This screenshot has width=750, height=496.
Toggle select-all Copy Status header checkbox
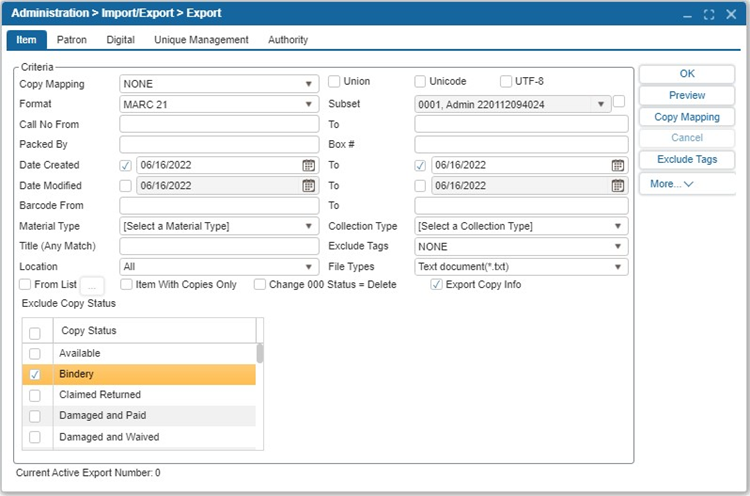tap(35, 333)
